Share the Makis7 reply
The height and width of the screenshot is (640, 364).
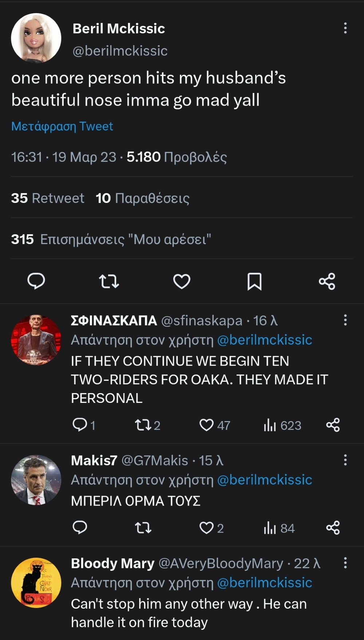click(x=333, y=528)
